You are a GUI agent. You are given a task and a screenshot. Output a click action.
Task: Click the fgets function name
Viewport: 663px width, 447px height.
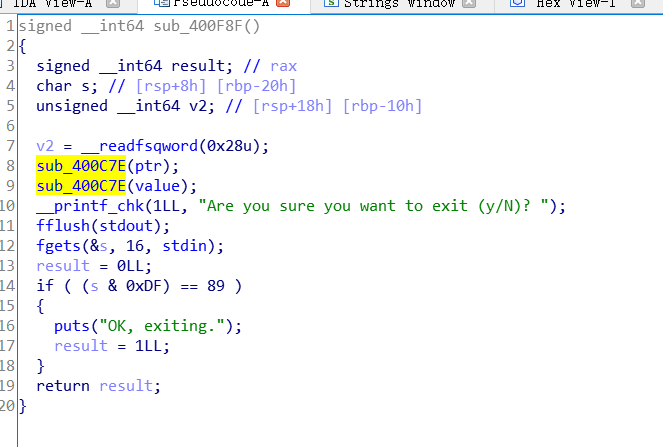(58, 246)
